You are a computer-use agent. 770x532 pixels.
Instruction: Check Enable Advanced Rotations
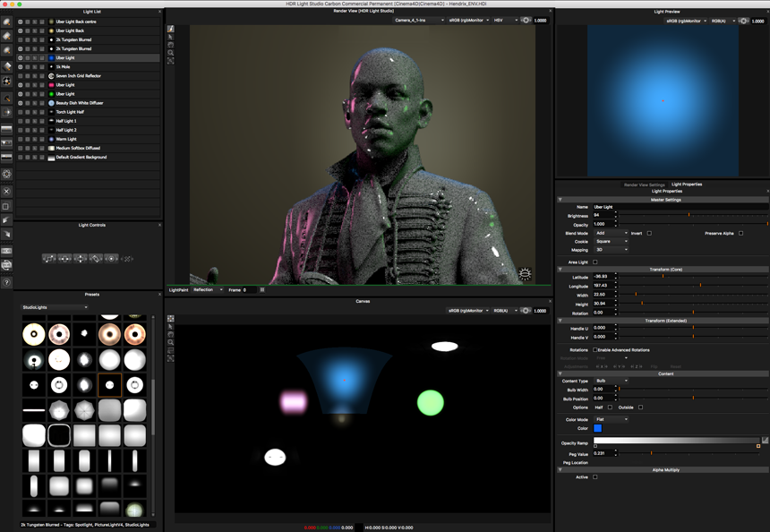(x=595, y=350)
